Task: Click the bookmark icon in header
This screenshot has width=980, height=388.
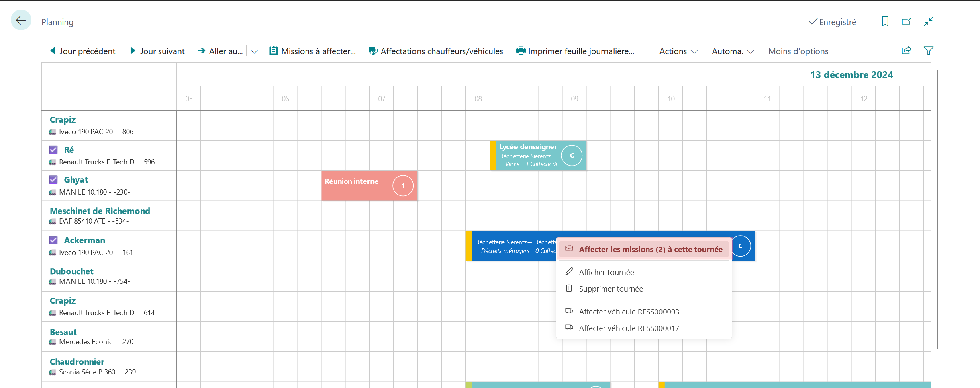Action: [x=885, y=21]
